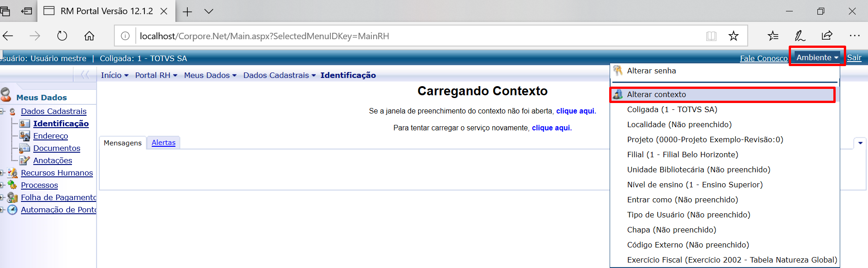
Task: Open the add notes pen tool
Action: [800, 36]
